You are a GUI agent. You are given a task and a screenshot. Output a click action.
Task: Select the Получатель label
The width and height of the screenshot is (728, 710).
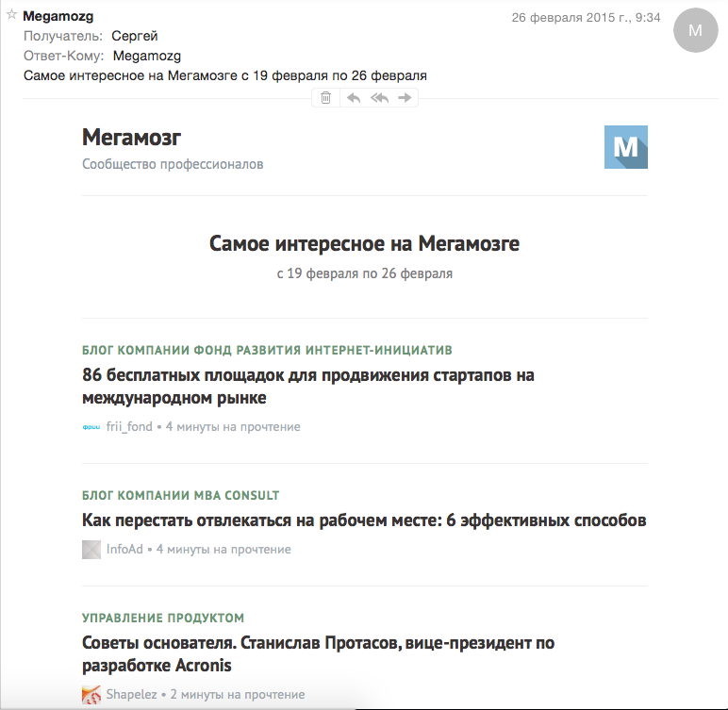point(63,36)
